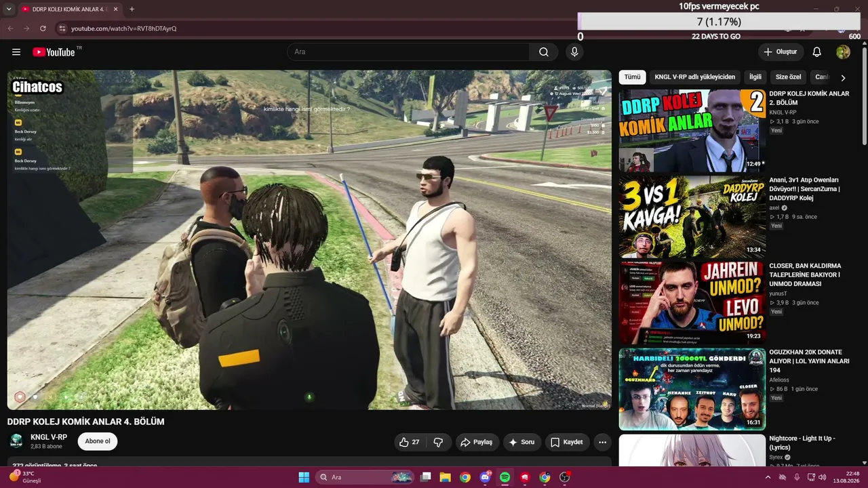Open DDRP KOLEJ KOMİK ANLAR 2 thumbnail
Screen dimensions: 868x488
692,130
